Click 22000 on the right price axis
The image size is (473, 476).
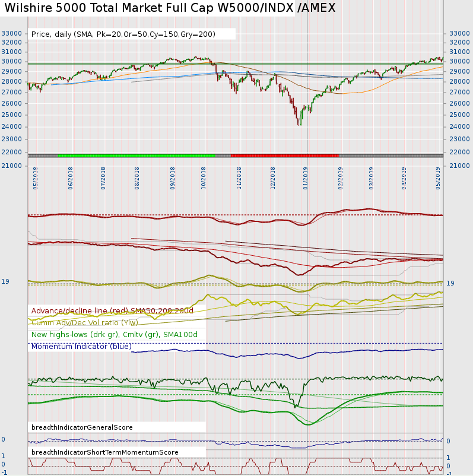[459, 152]
